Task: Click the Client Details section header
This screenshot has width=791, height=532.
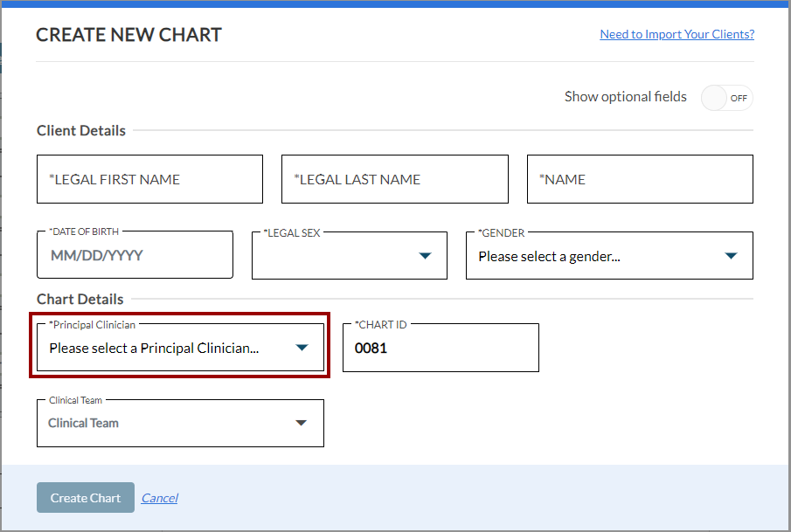Action: pos(81,130)
